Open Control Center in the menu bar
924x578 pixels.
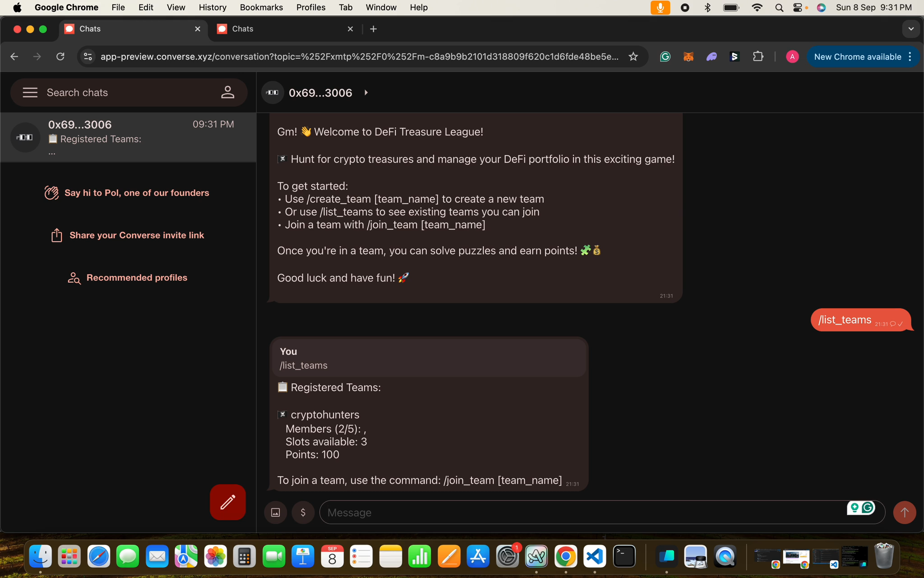(x=798, y=8)
